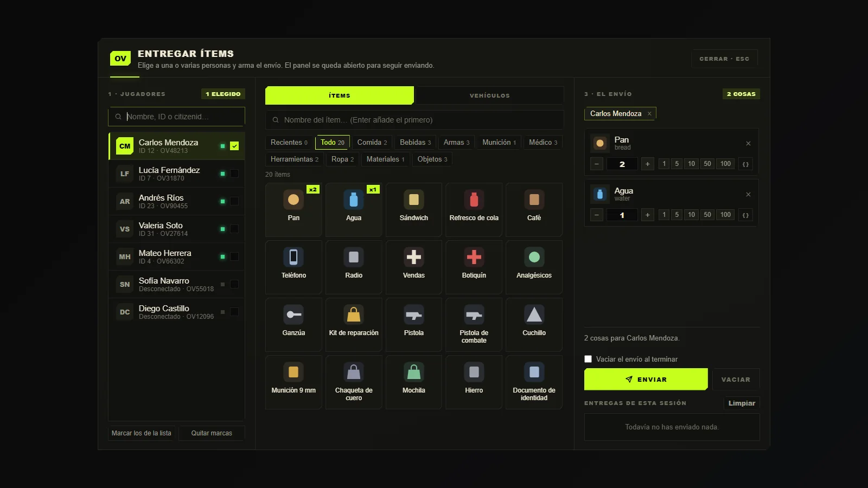The width and height of the screenshot is (868, 488).
Task: Show the Armas category filter
Action: click(456, 143)
